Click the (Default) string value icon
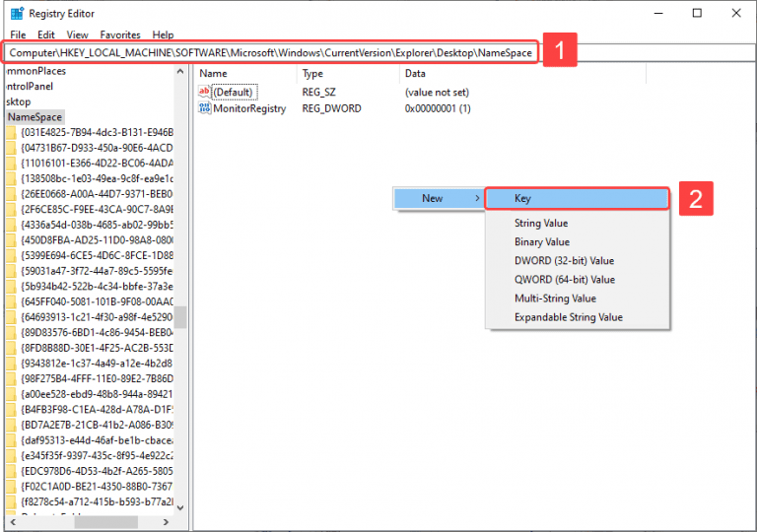 pyautogui.click(x=205, y=92)
